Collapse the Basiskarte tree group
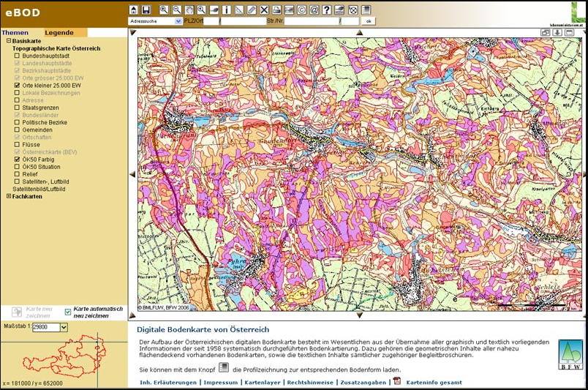588x390 pixels. tap(9, 40)
